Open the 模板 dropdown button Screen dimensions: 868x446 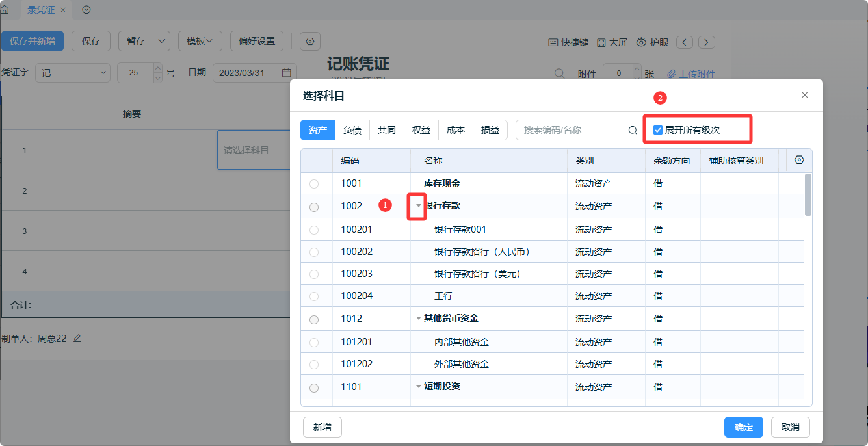[200, 41]
